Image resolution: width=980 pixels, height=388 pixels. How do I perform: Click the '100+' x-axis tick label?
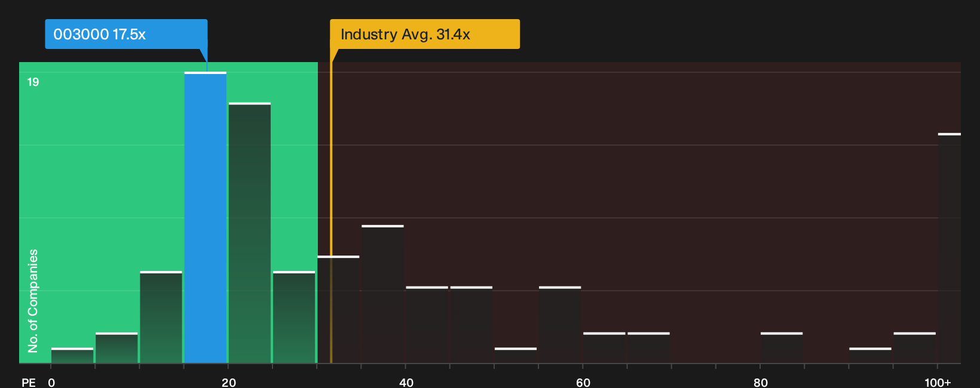[x=938, y=382]
